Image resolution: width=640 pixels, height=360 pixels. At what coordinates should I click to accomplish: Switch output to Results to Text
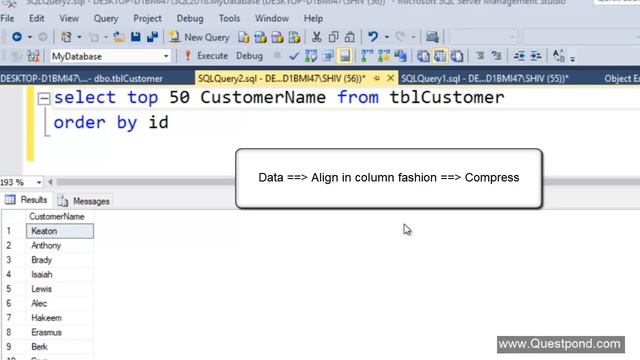pyautogui.click(x=423, y=56)
